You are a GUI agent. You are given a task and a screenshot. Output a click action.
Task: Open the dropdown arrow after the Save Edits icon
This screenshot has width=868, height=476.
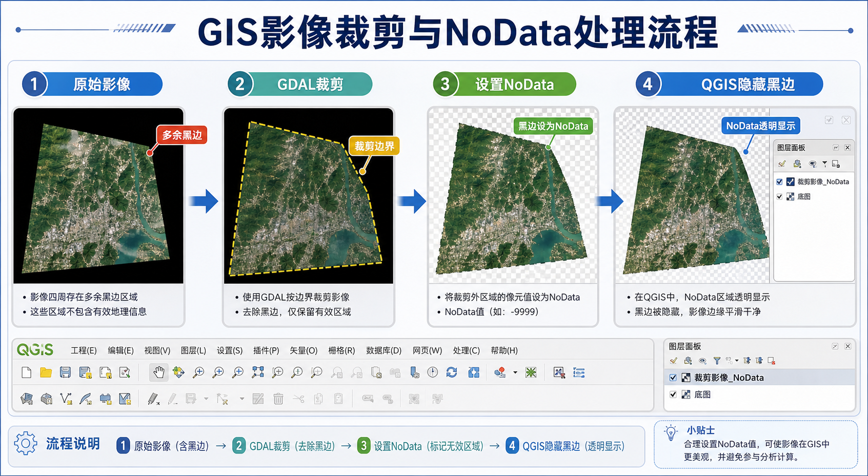(206, 399)
